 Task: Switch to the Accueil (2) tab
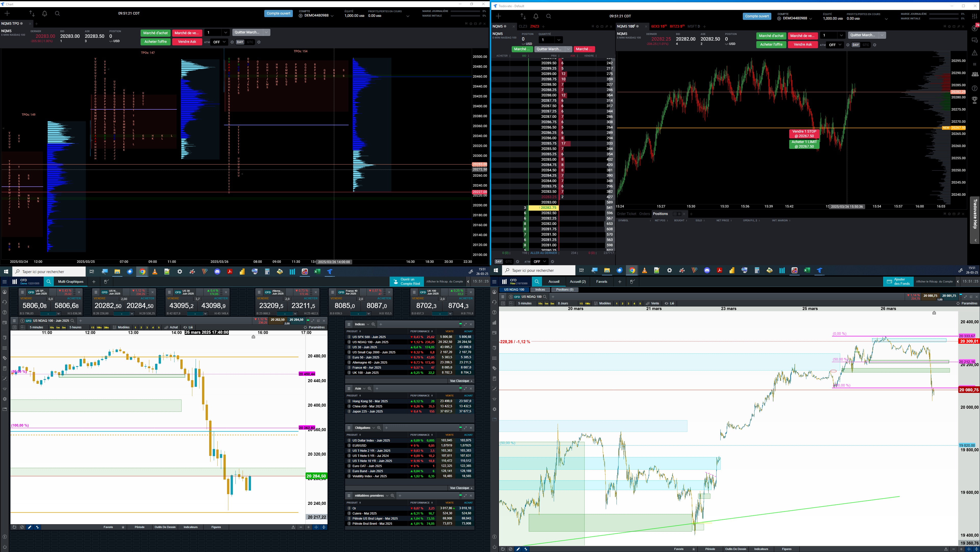tap(577, 282)
